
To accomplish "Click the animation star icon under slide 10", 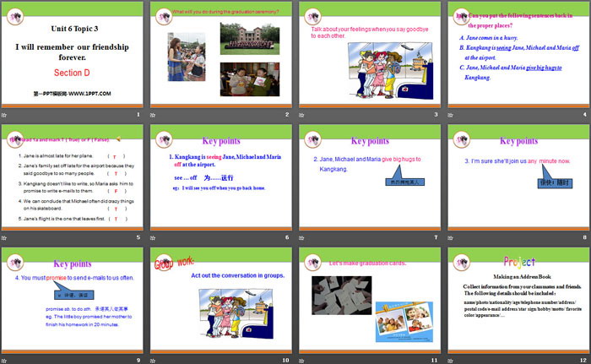I will [153, 361].
